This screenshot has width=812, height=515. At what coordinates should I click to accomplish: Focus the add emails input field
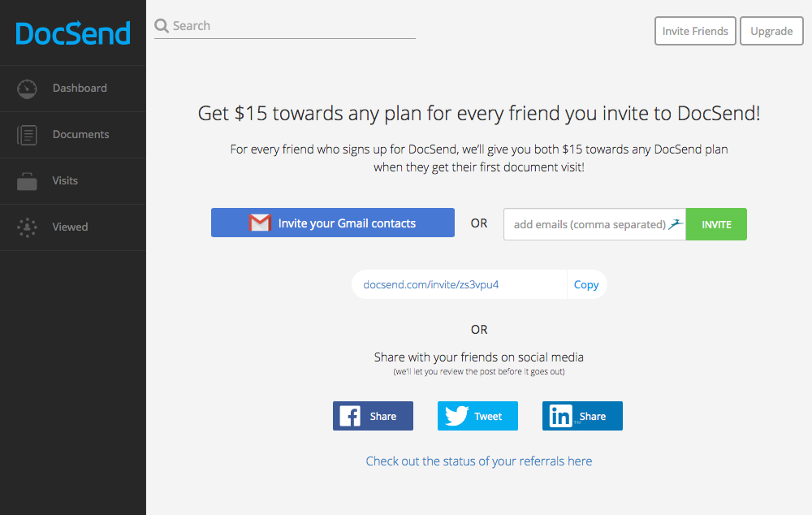pyautogui.click(x=589, y=224)
